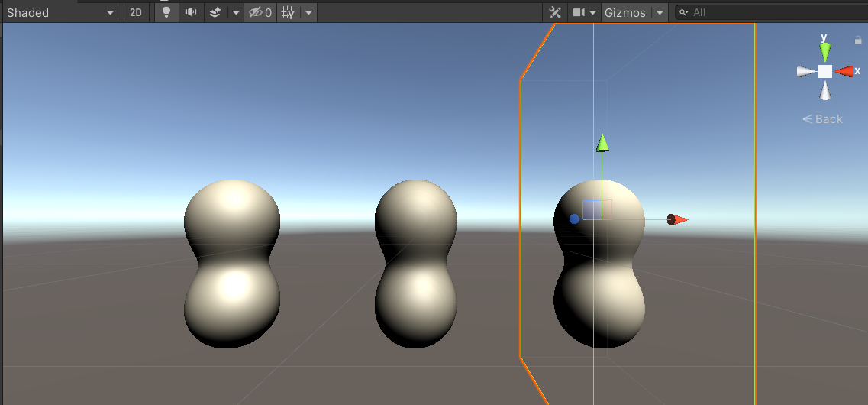The width and height of the screenshot is (868, 405).
Task: Toggle scene lighting with the lightbulb icon
Action: (x=167, y=12)
